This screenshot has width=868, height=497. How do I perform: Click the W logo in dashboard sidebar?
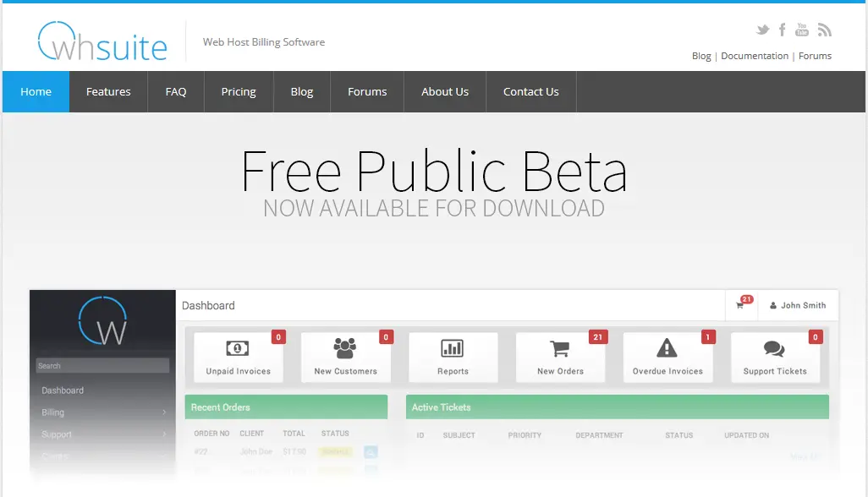click(103, 320)
